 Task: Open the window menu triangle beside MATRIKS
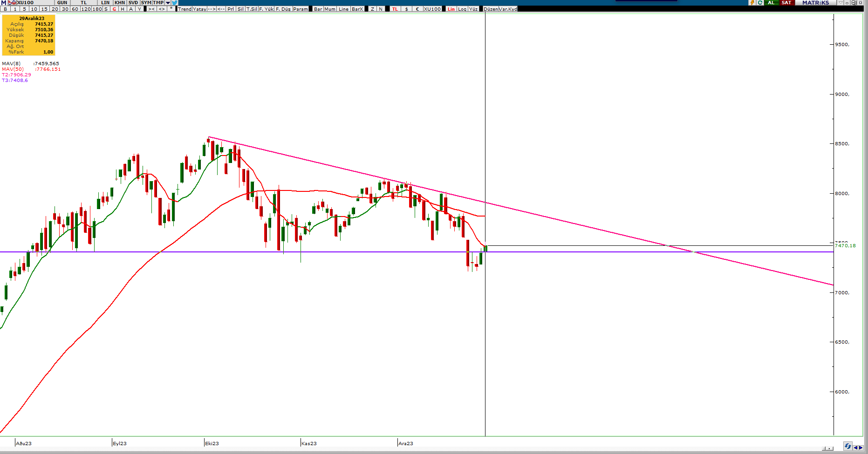click(x=841, y=3)
